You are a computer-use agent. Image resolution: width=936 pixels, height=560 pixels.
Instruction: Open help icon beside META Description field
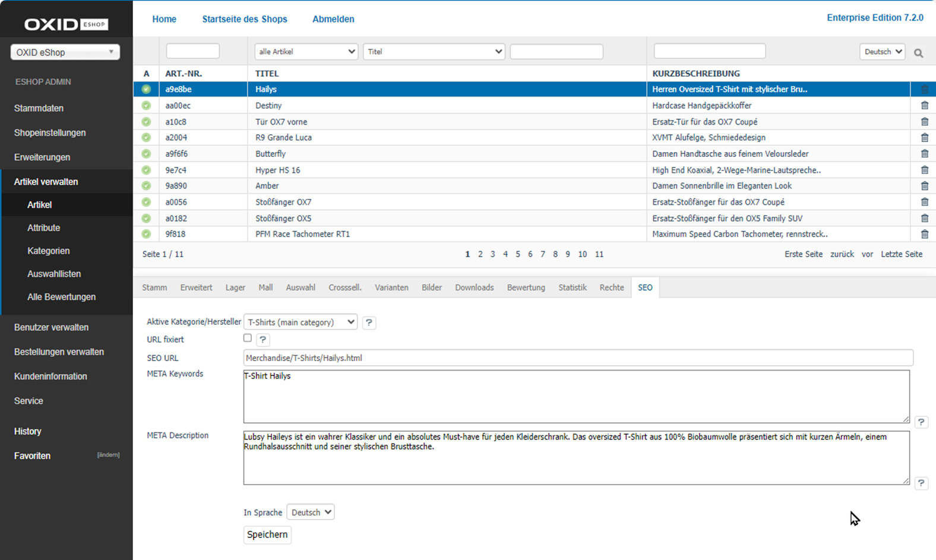pyautogui.click(x=921, y=483)
